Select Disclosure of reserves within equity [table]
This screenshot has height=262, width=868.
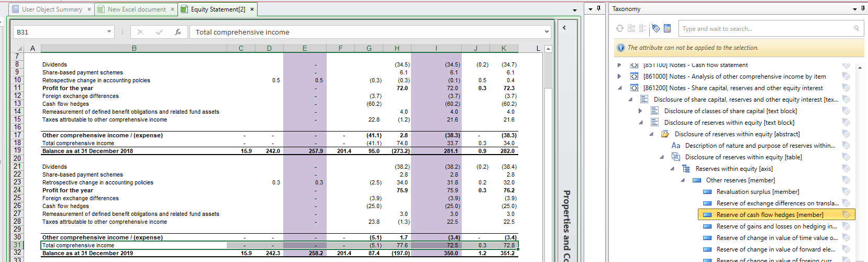click(743, 157)
